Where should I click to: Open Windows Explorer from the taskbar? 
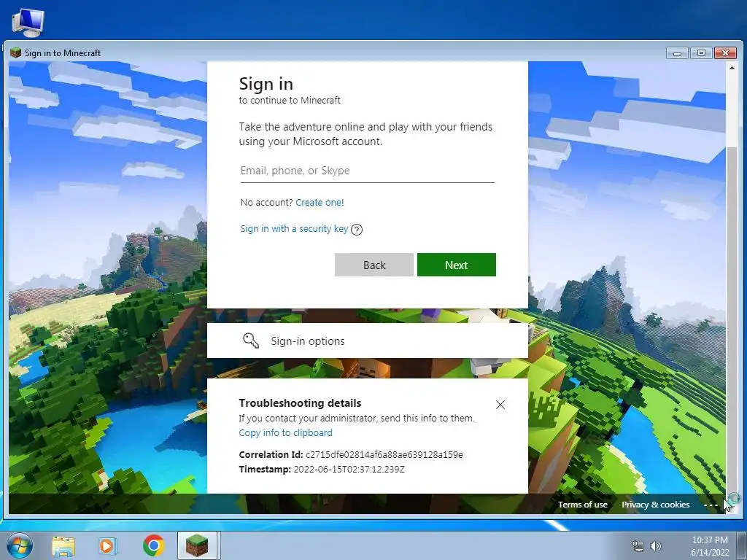coord(63,546)
